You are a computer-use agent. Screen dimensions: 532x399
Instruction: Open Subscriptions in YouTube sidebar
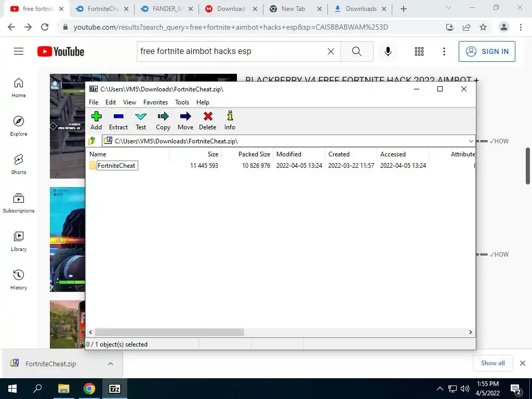tap(19, 203)
